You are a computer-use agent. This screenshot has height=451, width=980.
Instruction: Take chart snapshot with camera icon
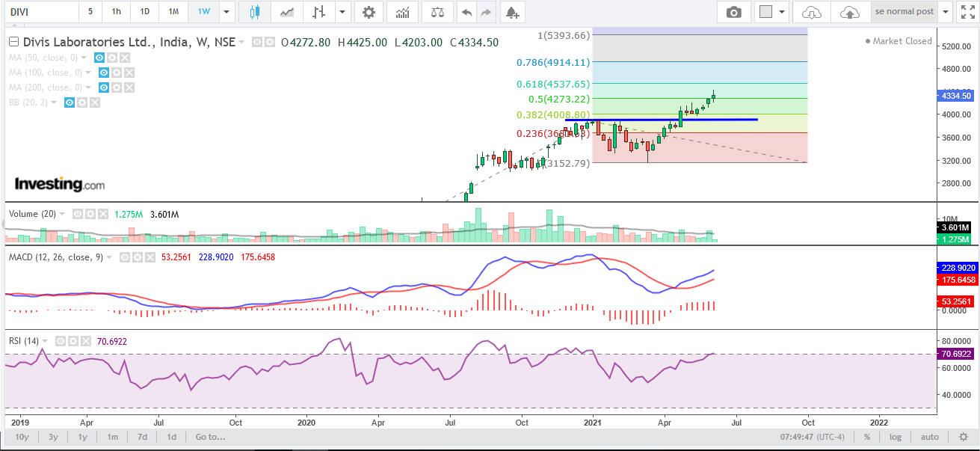coord(734,12)
